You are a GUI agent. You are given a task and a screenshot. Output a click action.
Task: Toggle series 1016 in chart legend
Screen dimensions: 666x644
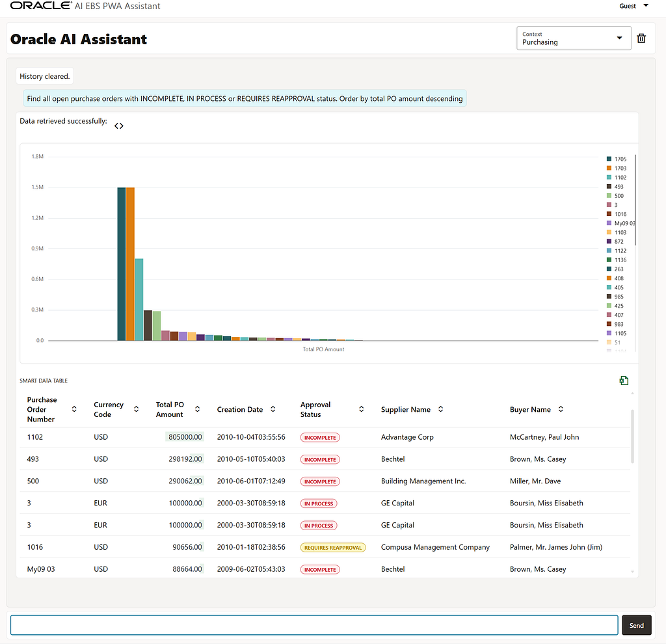(617, 214)
